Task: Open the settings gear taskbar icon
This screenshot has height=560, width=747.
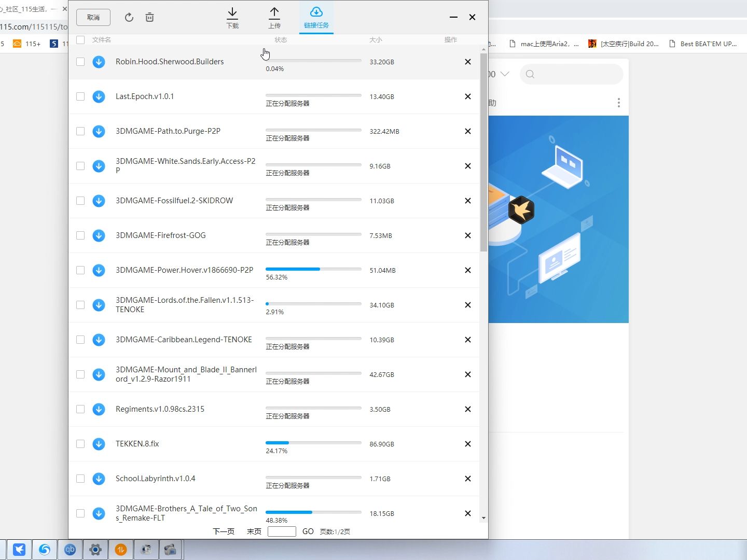Action: tap(95, 549)
